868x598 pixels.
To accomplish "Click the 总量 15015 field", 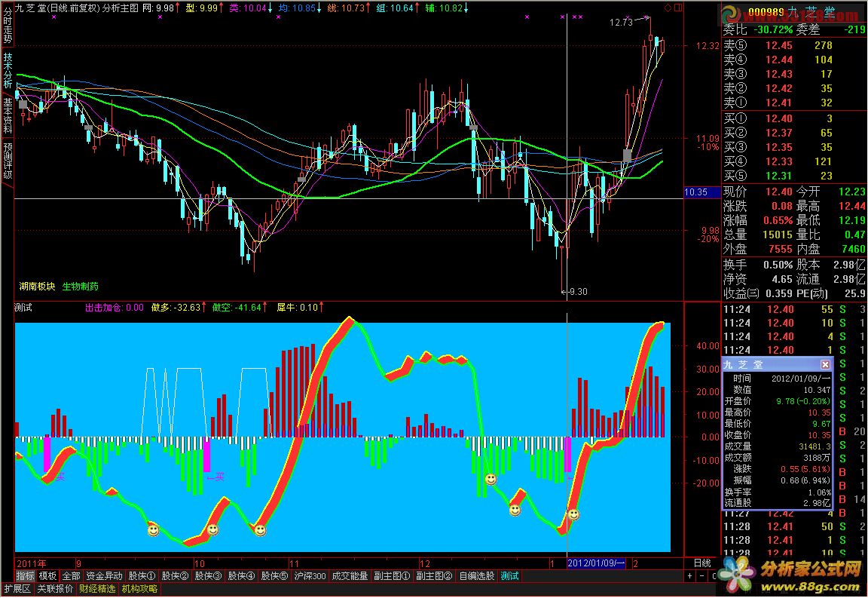I will (758, 235).
